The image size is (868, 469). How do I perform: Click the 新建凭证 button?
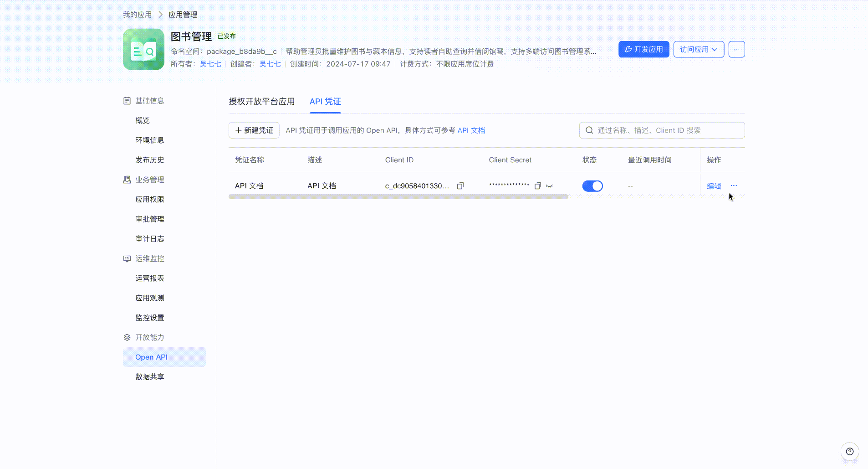pyautogui.click(x=254, y=130)
